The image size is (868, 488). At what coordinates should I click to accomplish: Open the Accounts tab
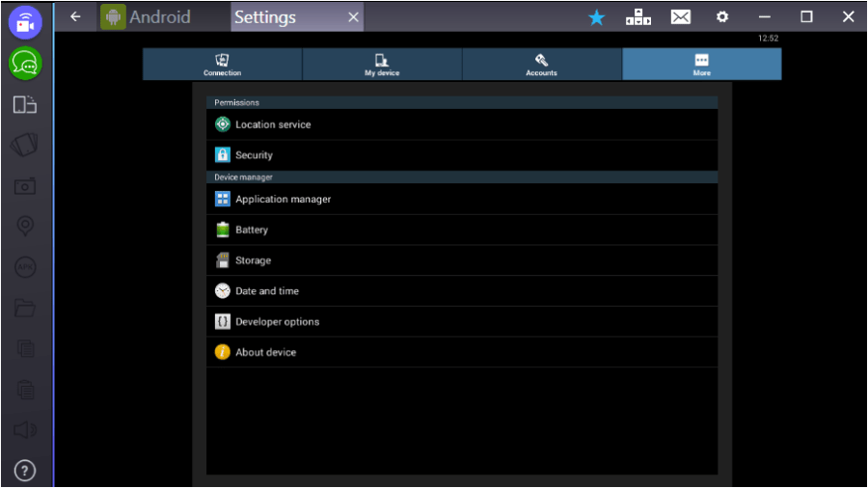tap(541, 65)
